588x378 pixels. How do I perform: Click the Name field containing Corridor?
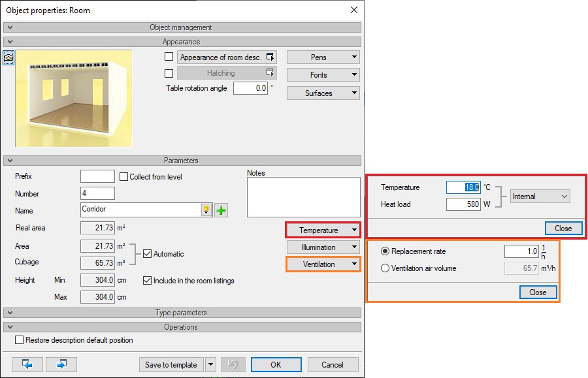point(141,210)
